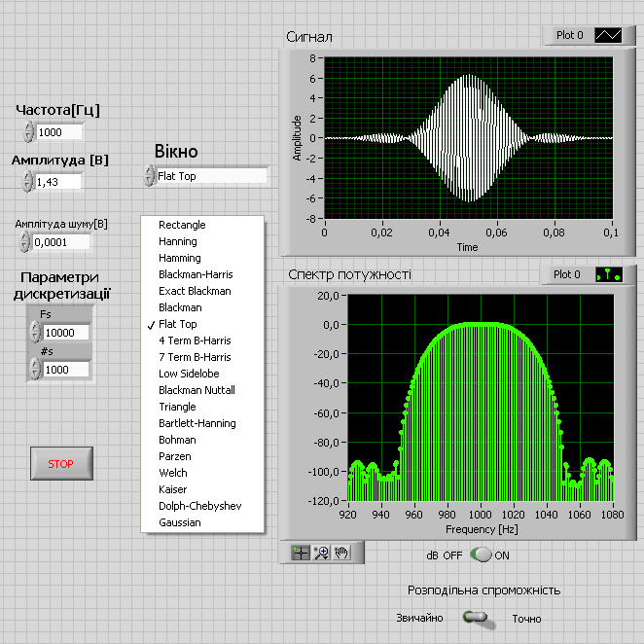The width and height of the screenshot is (644, 644).
Task: Toggle the resolution switch between Звичайно and Точно
Action: tap(475, 618)
